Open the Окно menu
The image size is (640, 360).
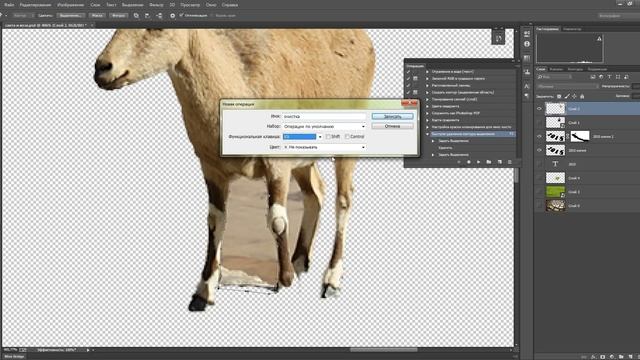click(x=211, y=5)
